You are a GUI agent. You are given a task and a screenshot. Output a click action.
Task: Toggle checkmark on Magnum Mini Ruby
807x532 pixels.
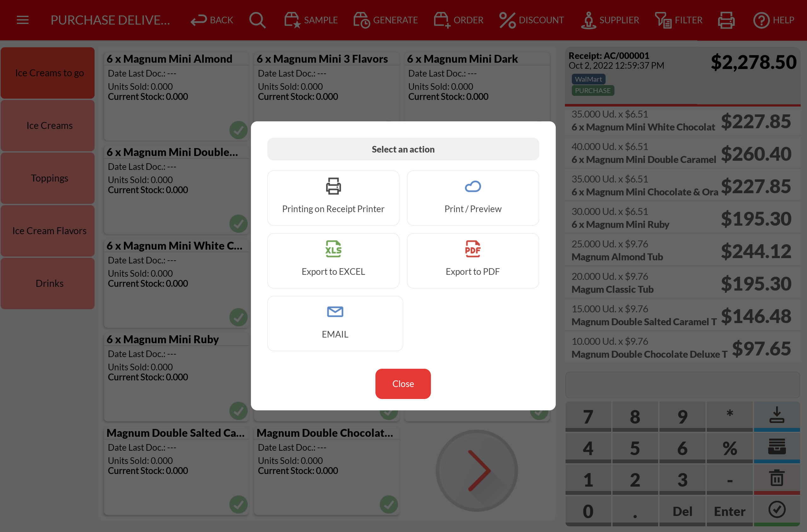(x=238, y=411)
